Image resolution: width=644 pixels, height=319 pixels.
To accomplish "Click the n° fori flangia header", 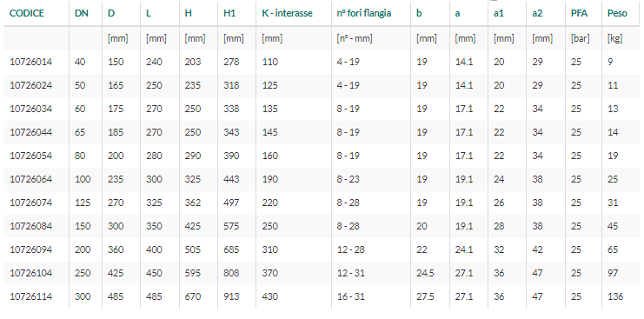I will [364, 13].
